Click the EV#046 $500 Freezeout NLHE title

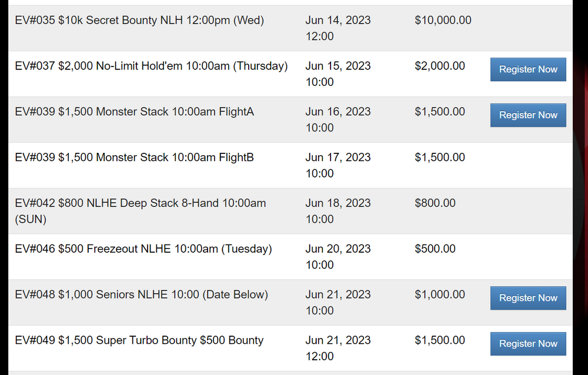click(143, 249)
